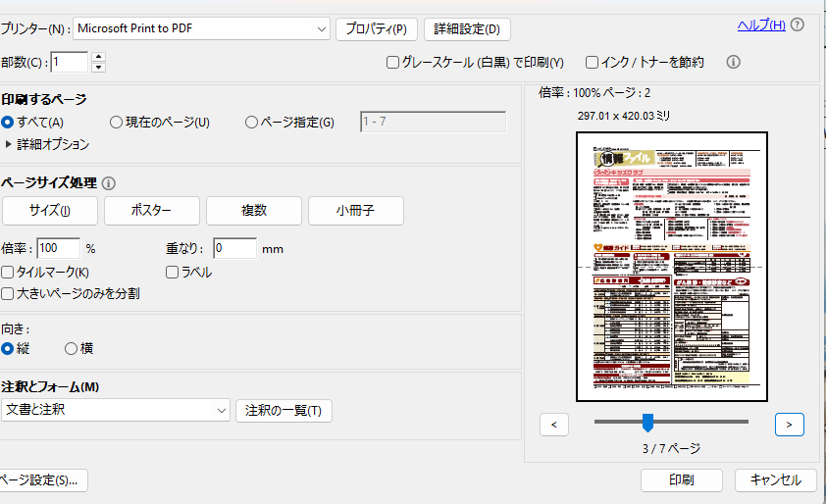This screenshot has height=504, width=826.
Task: Select the ポスター page sizing tab
Action: [152, 211]
